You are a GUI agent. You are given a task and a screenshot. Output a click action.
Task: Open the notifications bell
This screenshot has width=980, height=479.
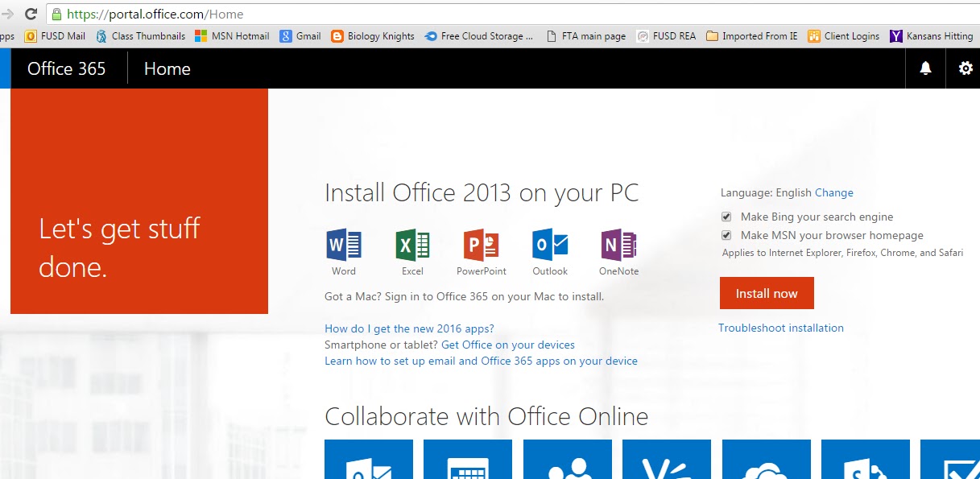click(x=924, y=68)
